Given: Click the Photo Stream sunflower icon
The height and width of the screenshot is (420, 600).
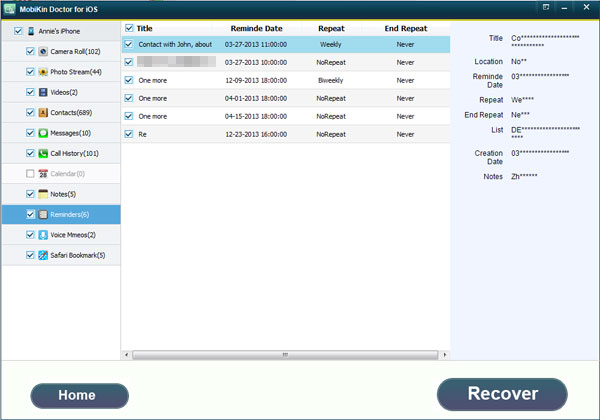Looking at the screenshot, I should [x=43, y=72].
